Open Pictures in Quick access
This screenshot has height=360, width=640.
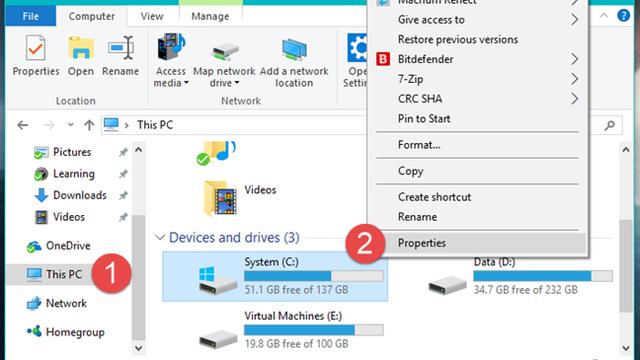click(x=72, y=152)
